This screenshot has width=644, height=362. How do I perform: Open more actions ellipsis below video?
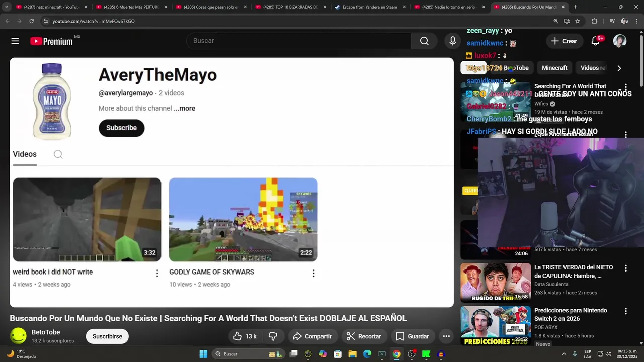446,336
